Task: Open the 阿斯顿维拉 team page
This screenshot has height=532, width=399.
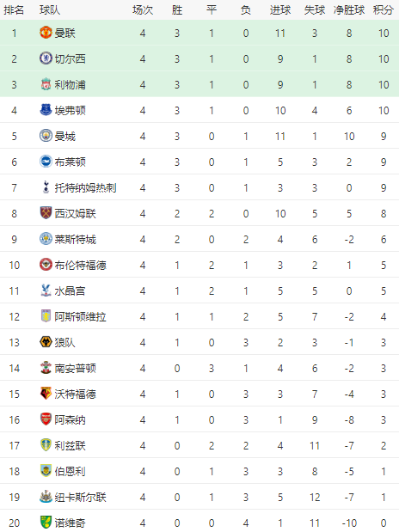Action: pyautogui.click(x=81, y=317)
